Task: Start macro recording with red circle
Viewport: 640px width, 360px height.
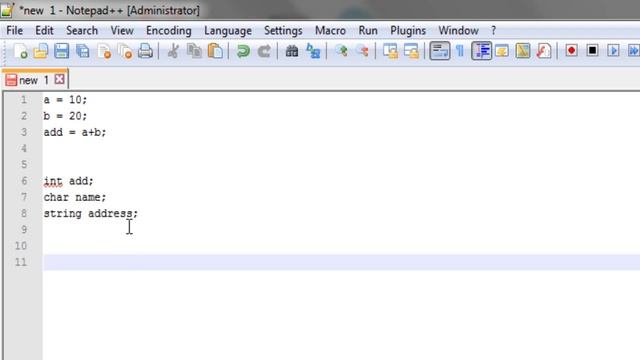Action: [x=571, y=51]
